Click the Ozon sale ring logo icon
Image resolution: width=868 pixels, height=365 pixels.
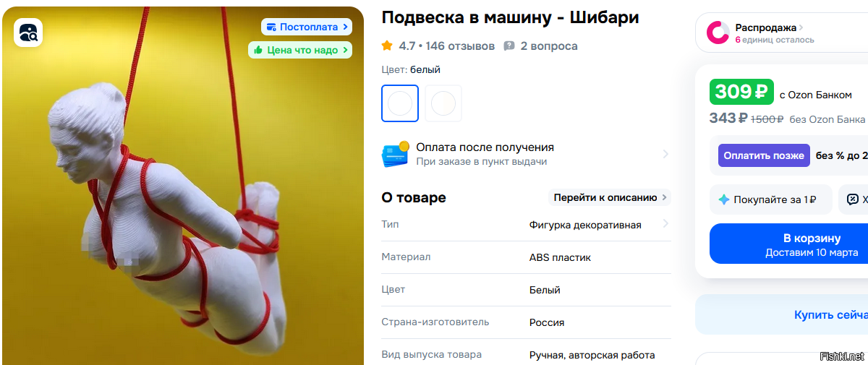point(718,33)
